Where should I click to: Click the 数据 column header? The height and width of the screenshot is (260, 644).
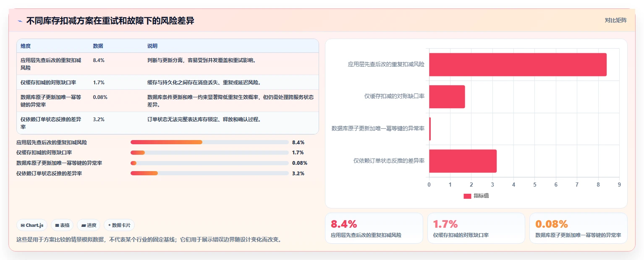coord(98,46)
